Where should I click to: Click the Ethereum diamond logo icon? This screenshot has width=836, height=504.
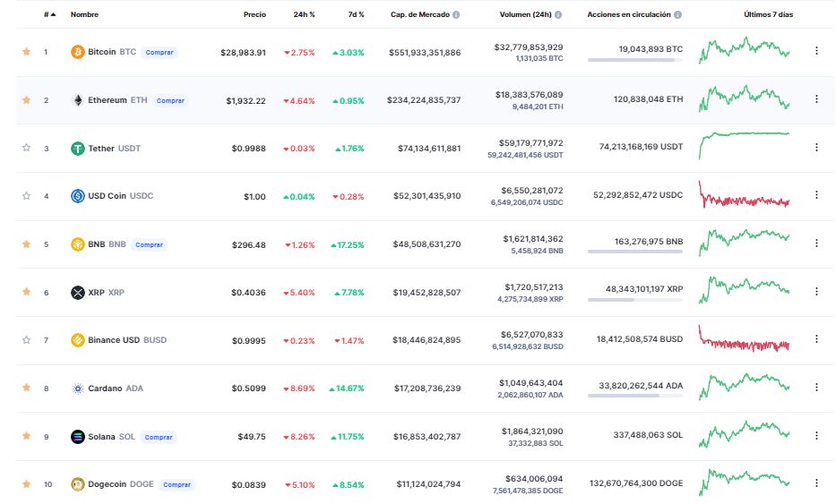78,100
